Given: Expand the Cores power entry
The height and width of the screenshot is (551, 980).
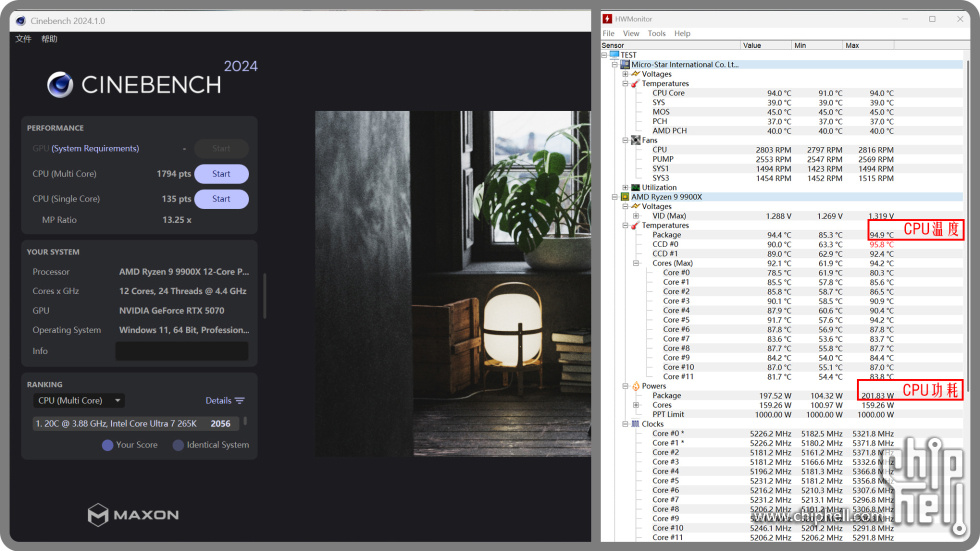Looking at the screenshot, I should pyautogui.click(x=636, y=405).
